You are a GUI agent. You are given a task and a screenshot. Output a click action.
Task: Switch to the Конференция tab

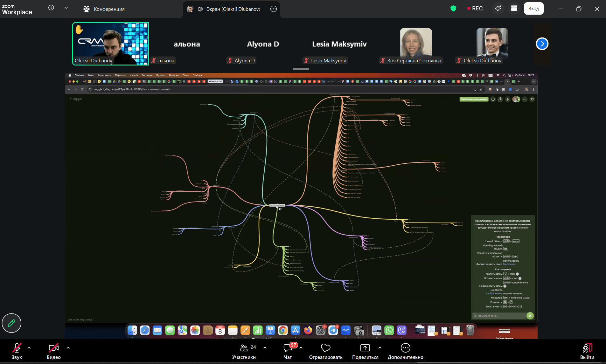[104, 9]
